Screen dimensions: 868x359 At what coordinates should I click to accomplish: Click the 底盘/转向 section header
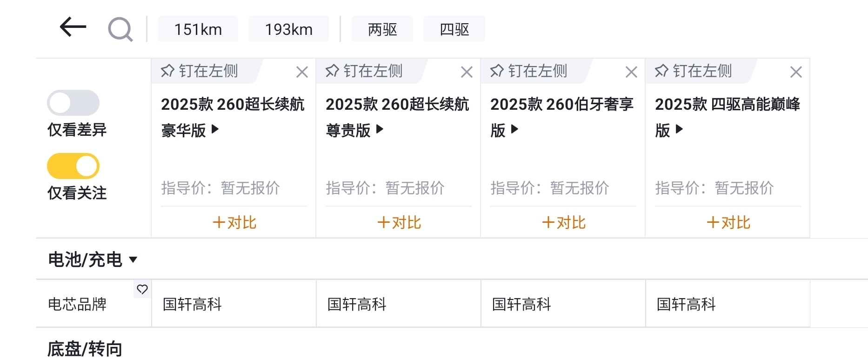pyautogui.click(x=85, y=349)
